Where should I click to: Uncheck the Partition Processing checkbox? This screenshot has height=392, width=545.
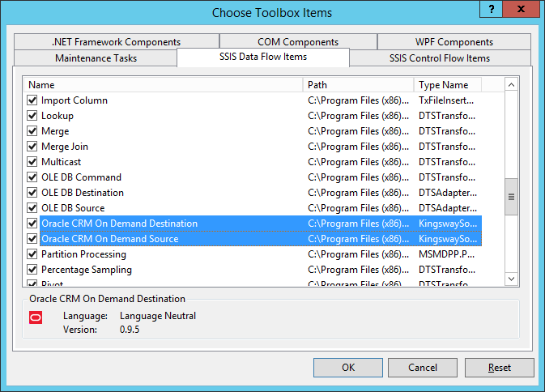tap(32, 254)
